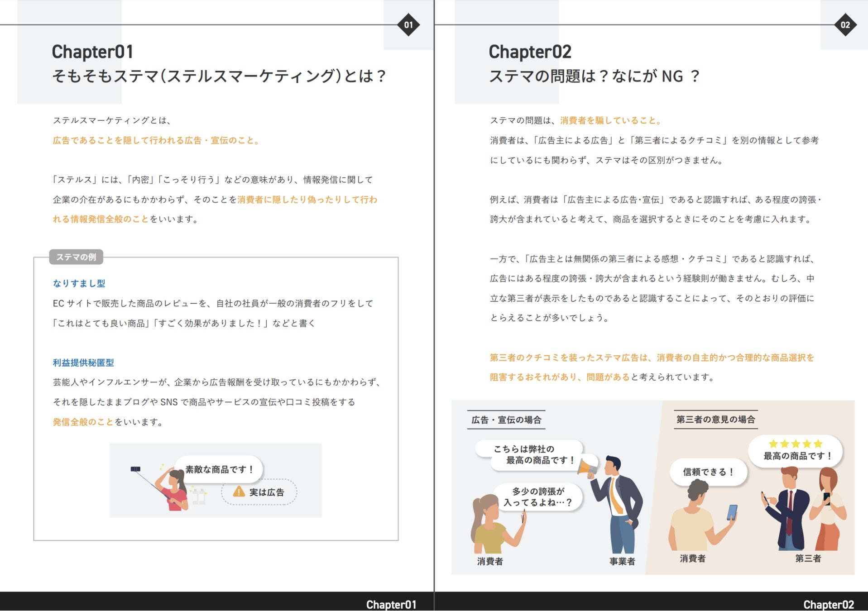The image size is (868, 611).
Task: Click the dashed 実は広告 bubble text
Action: (267, 492)
